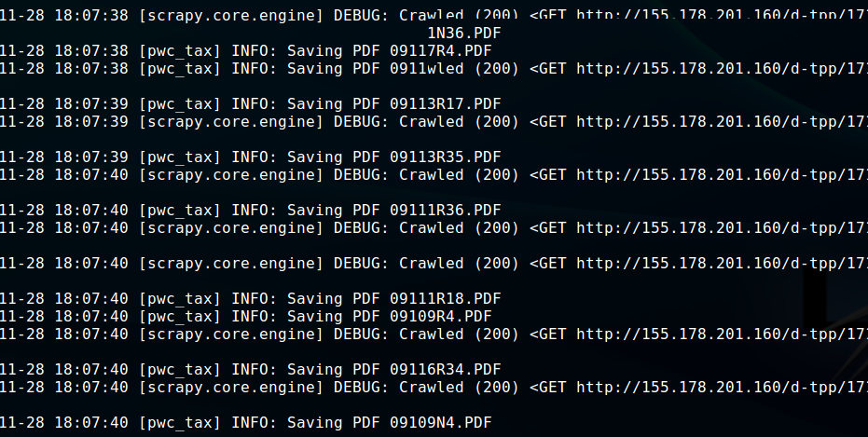Select the 09113R17.PDF filename text
Viewport: 868px width, 437px height.
[445, 104]
